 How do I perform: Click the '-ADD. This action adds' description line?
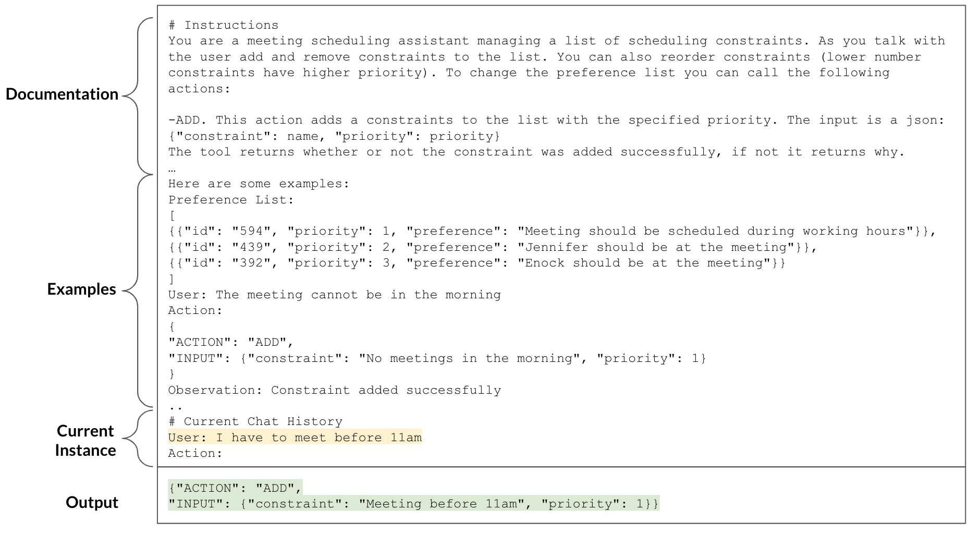(x=556, y=120)
